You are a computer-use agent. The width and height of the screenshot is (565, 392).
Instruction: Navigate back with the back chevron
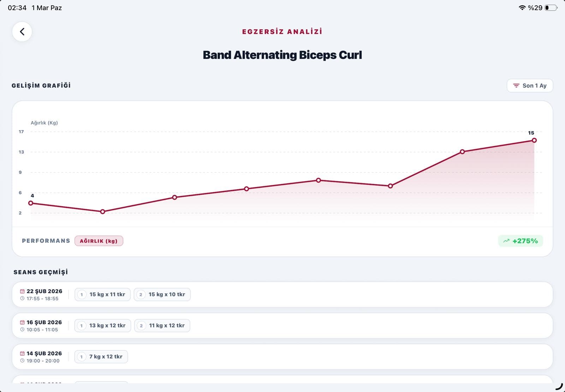[x=22, y=31]
